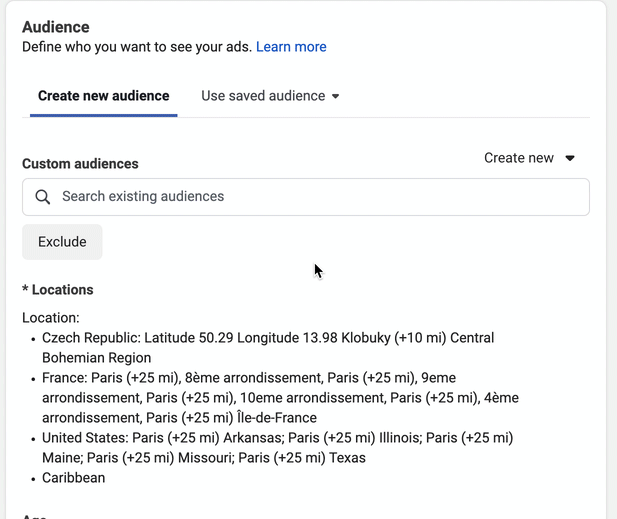The width and height of the screenshot is (617, 519).
Task: Click the Custom audiences label
Action: point(80,164)
